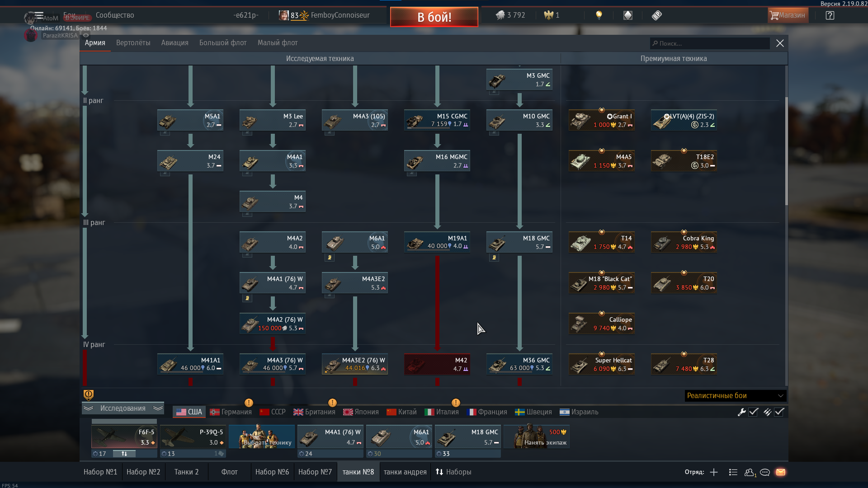Viewport: 868px width, 488px height.
Task: Select the СССР nation tab
Action: point(273,412)
